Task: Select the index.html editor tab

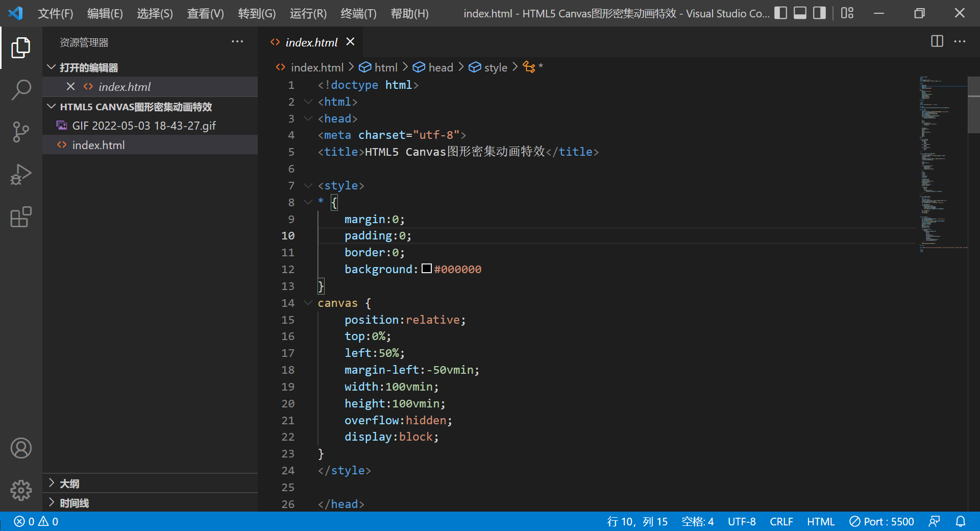Action: pos(311,42)
